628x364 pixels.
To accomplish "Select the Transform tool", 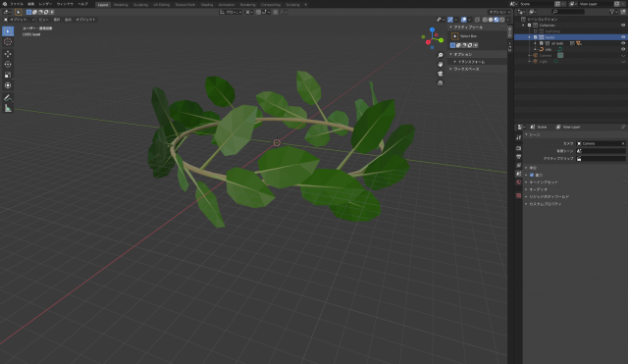I will point(8,85).
